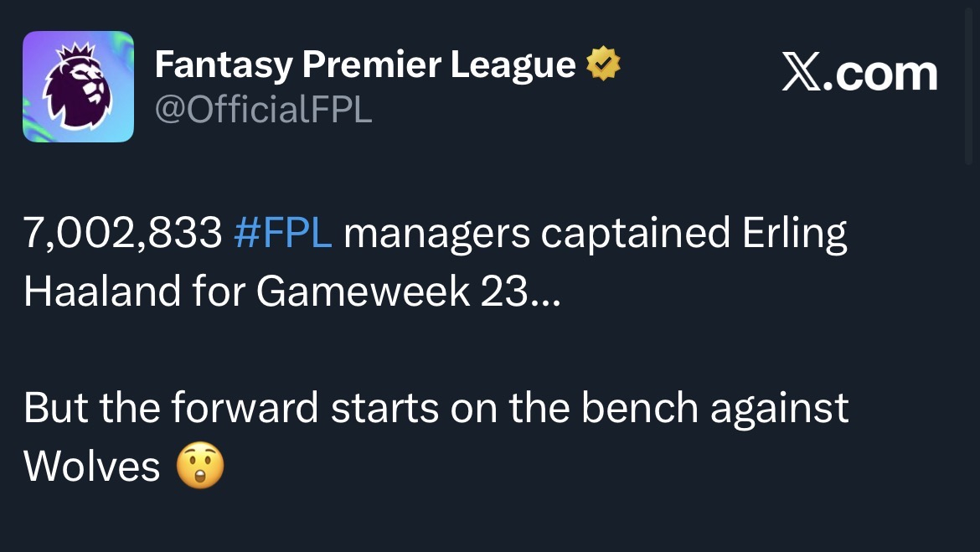Click the word "against" in tweet
This screenshot has height=552, width=980.
pyautogui.click(x=780, y=408)
